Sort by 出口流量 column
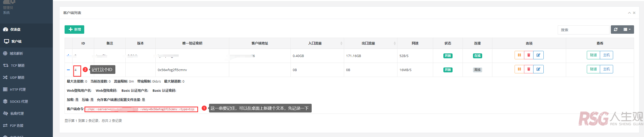The image size is (644, 137). click(x=370, y=43)
